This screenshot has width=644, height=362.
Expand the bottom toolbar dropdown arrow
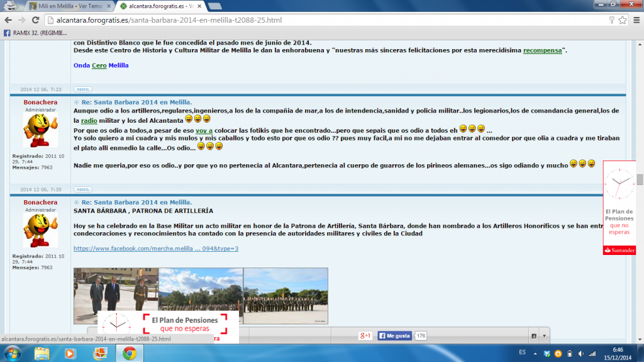click(x=544, y=336)
